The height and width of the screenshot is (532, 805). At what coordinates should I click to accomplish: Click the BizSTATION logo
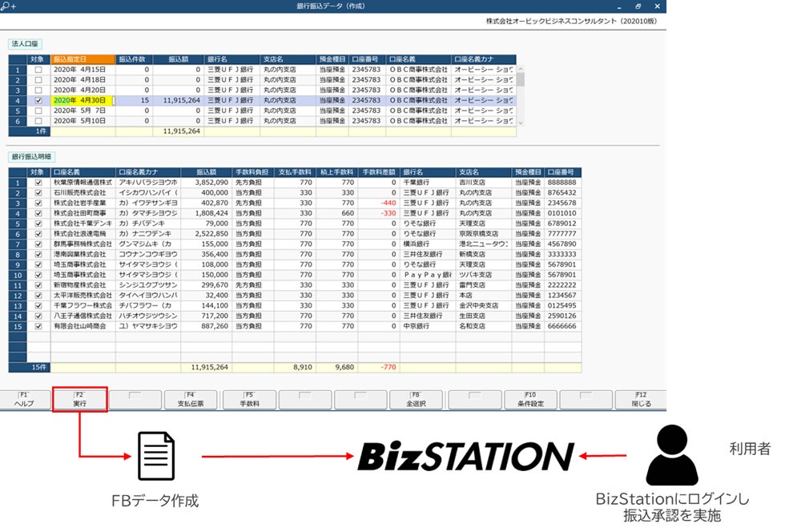pyautogui.click(x=466, y=456)
